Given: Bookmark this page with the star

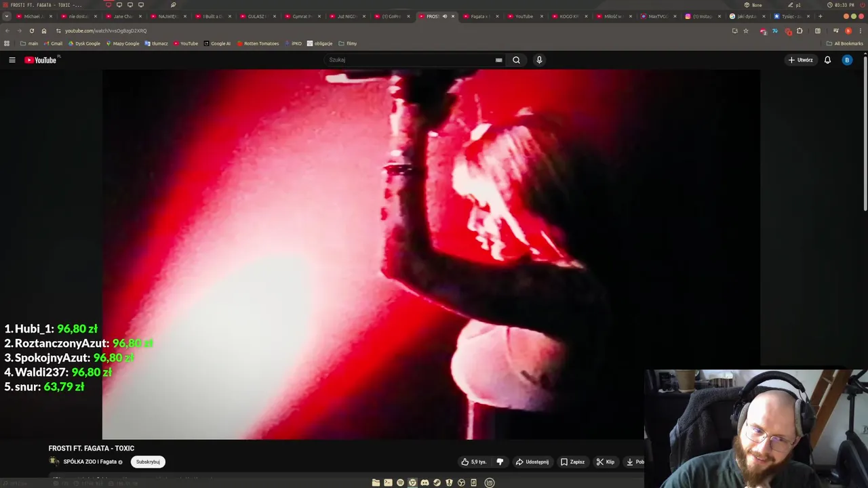Looking at the screenshot, I should coord(746,30).
